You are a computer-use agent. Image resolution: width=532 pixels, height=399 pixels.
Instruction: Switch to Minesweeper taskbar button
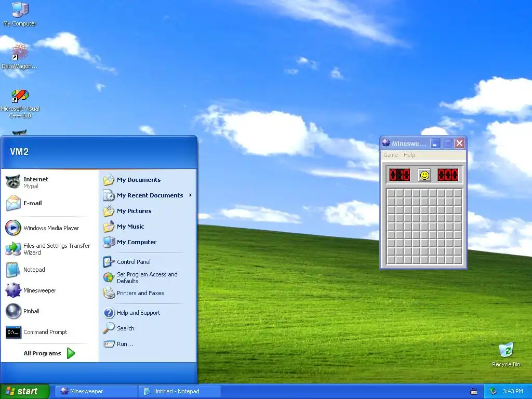[96, 391]
